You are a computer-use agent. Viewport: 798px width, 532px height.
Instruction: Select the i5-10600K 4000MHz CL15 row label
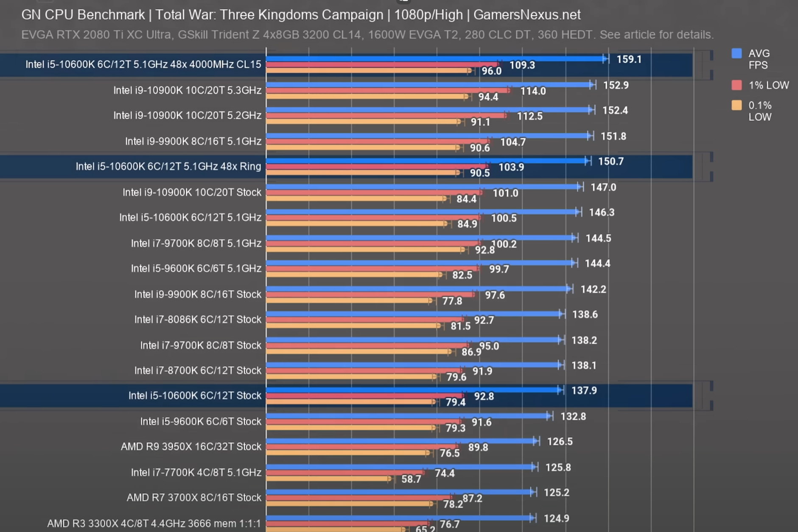coord(143,64)
